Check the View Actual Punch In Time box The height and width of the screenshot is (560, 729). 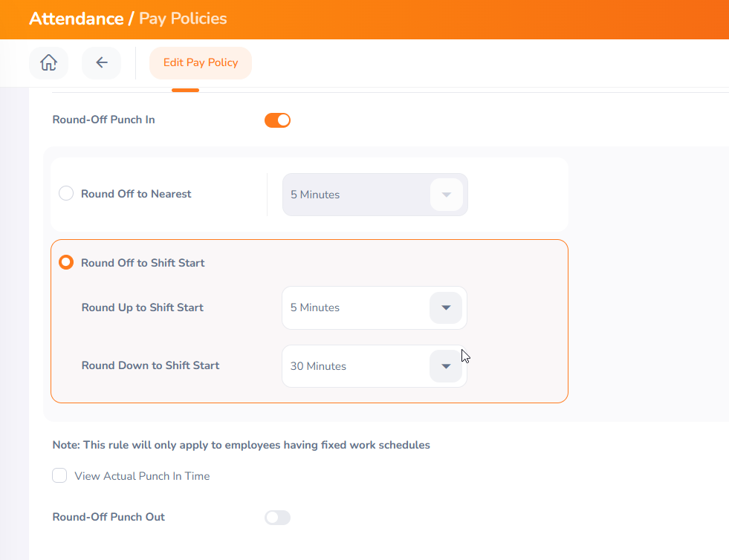(x=59, y=476)
